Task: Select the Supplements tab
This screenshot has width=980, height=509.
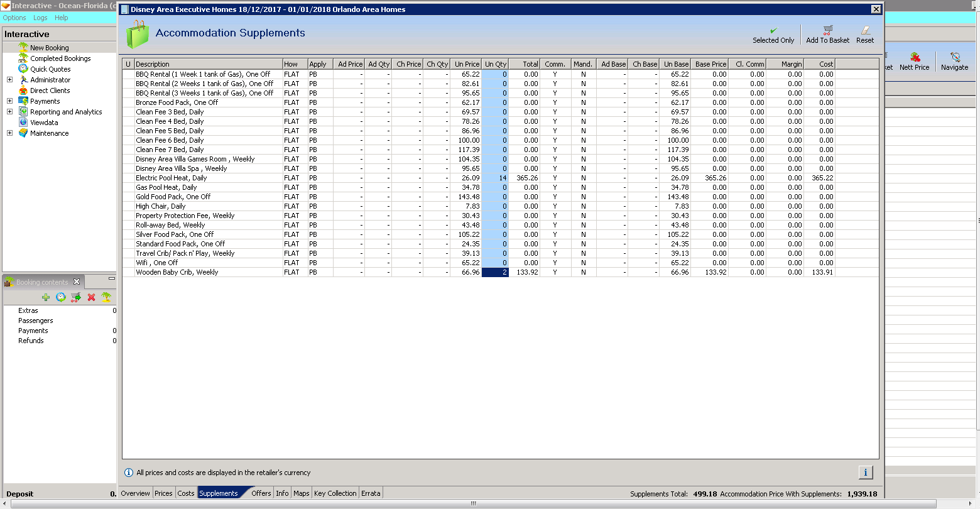Action: pyautogui.click(x=219, y=493)
